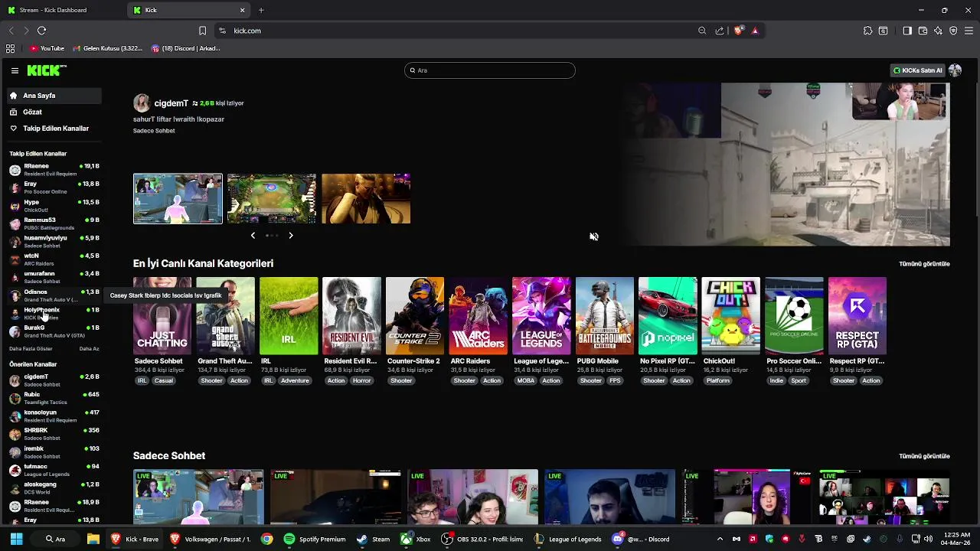The width and height of the screenshot is (980, 551).
Task: Open Gelen Kutusu Gmail bookmark
Action: [x=107, y=48]
